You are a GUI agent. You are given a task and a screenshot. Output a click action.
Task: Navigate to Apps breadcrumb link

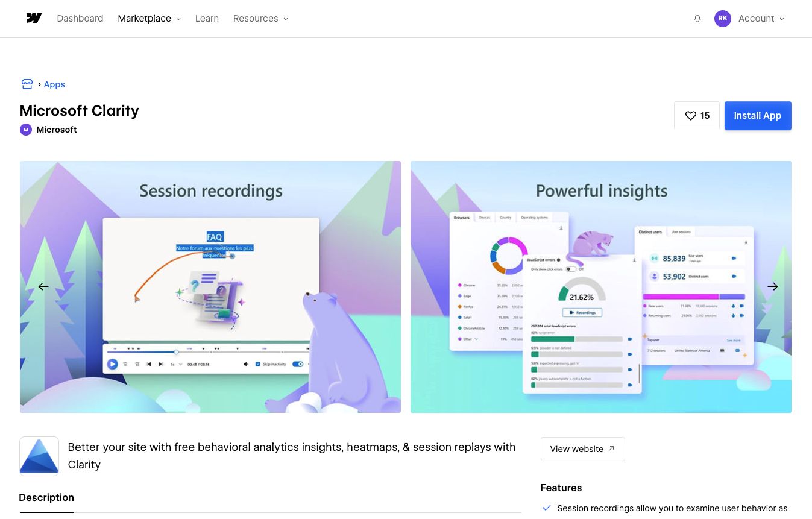(x=54, y=84)
